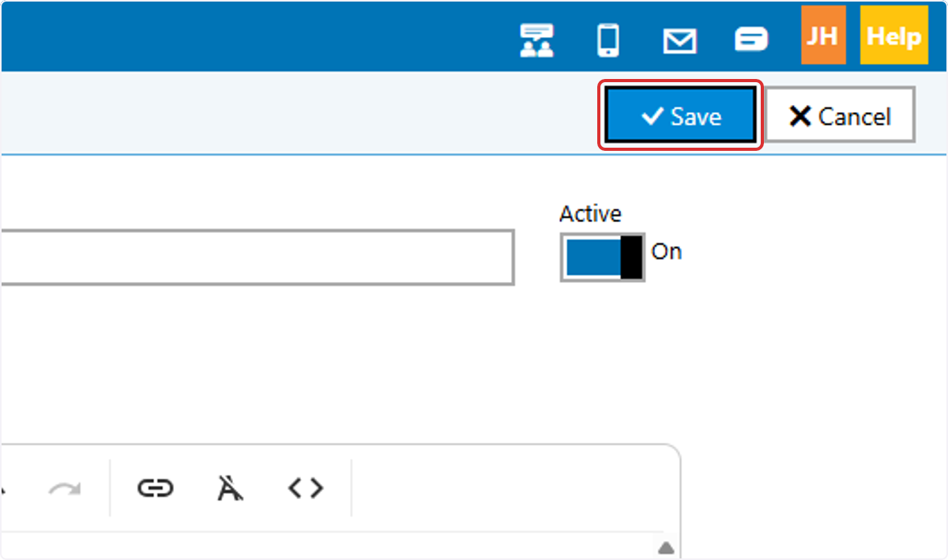Open the mobile device icon in header

point(608,39)
